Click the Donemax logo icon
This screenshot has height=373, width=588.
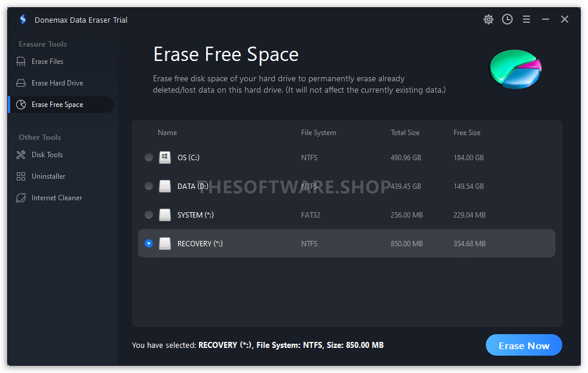[x=23, y=19]
